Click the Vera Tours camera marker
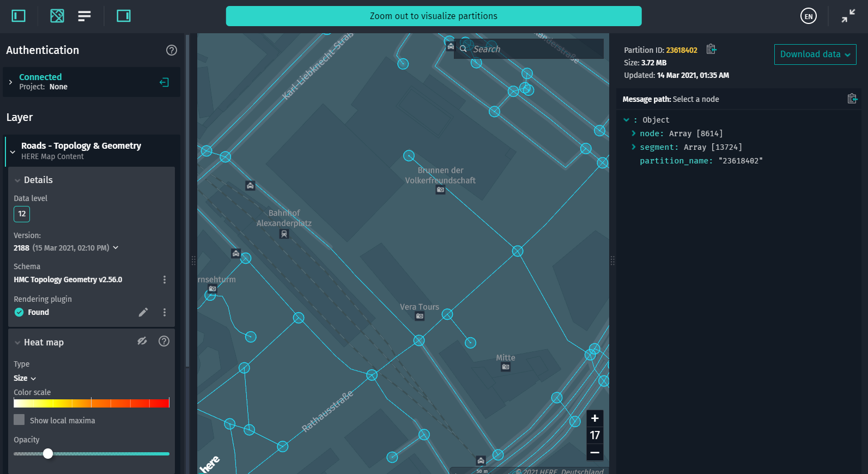Viewport: 868px width, 474px height. coord(420,316)
